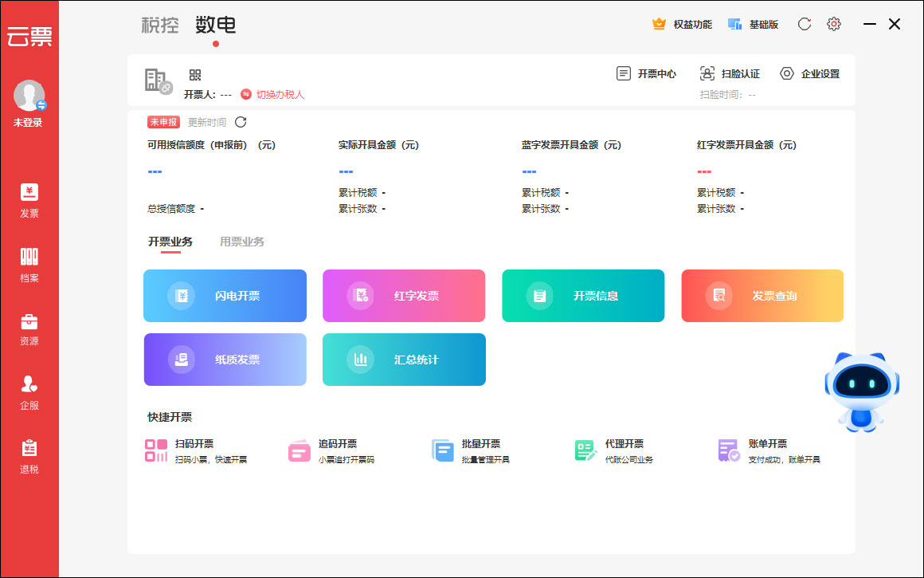Click the 未申报 status tag
This screenshot has width=924, height=578.
point(163,122)
